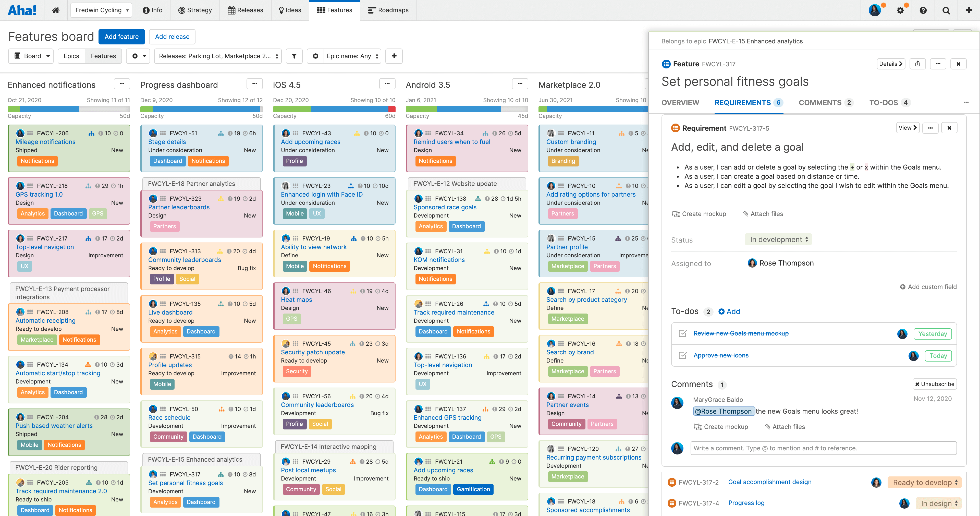Viewport: 980px width, 516px height.
Task: Click the Create mockup icon under requirement
Action: [676, 214]
